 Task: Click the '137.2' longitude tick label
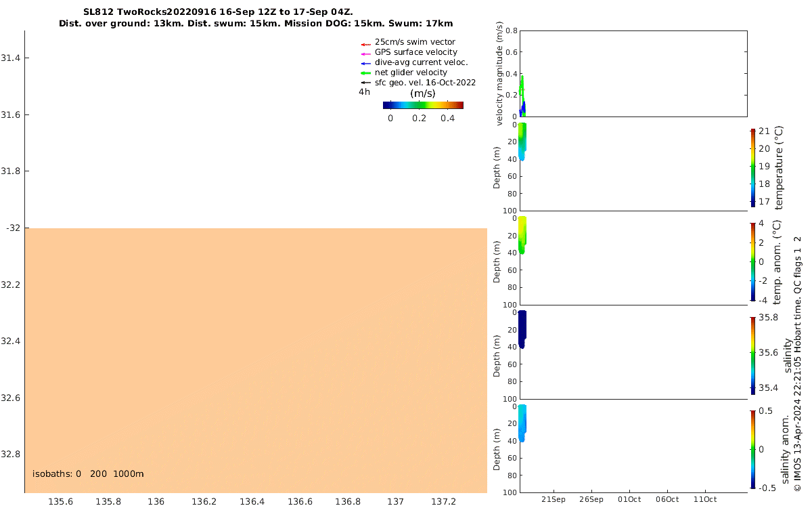pos(443,501)
